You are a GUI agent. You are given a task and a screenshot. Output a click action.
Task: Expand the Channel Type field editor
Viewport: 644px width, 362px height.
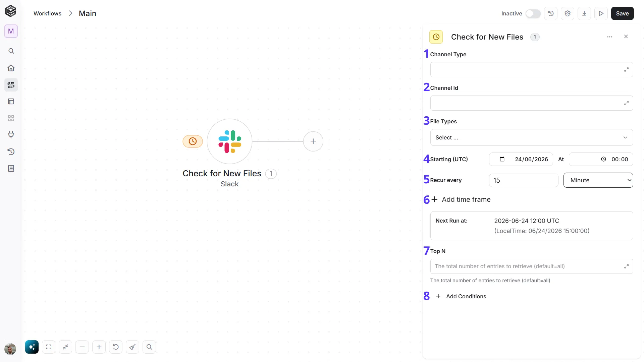pos(626,70)
